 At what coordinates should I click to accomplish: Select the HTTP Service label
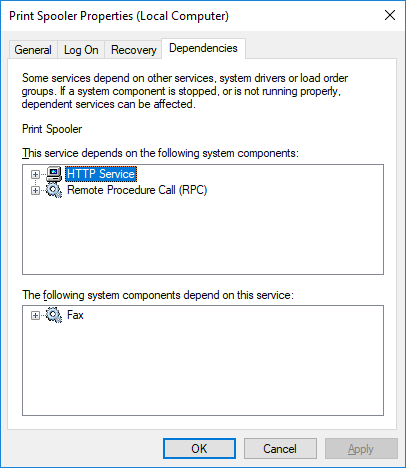[101, 174]
